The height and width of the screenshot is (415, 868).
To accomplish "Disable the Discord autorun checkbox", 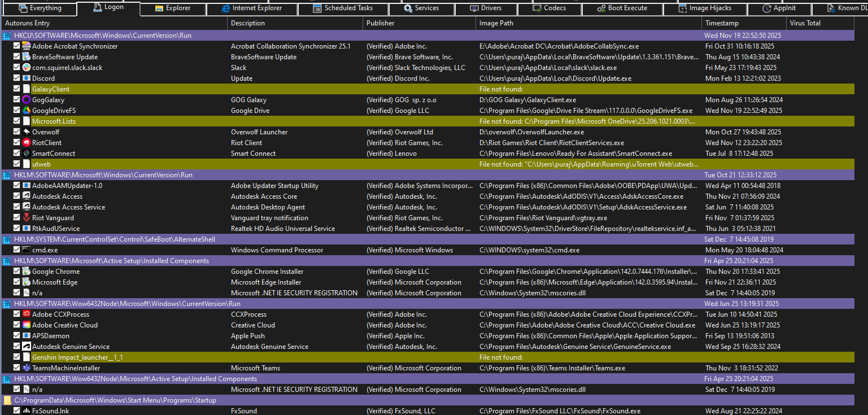I will click(x=16, y=78).
